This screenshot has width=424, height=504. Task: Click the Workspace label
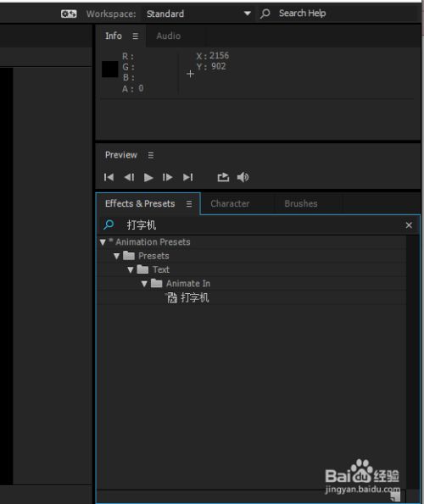(111, 14)
